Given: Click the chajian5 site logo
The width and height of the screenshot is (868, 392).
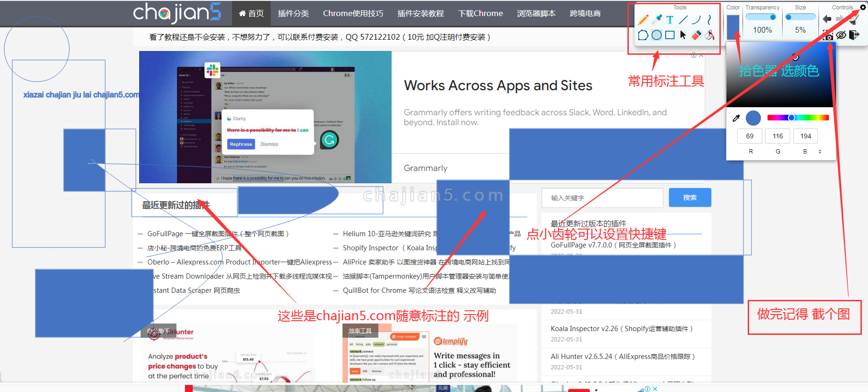Looking at the screenshot, I should 177,13.
